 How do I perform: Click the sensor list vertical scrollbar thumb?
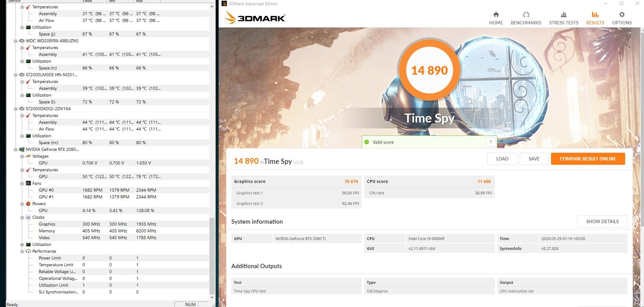coord(212,255)
